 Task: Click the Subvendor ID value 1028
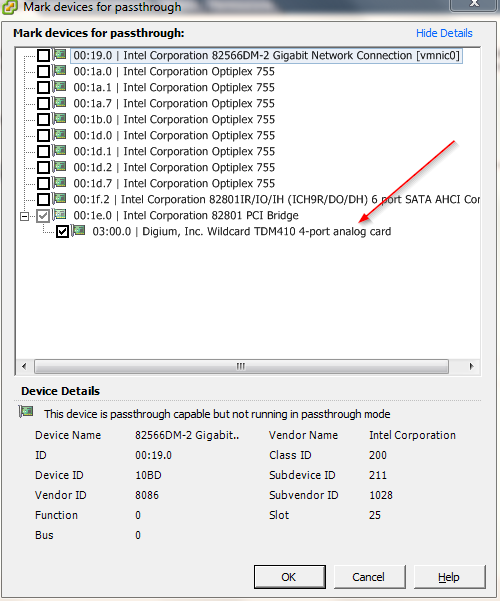pyautogui.click(x=381, y=495)
